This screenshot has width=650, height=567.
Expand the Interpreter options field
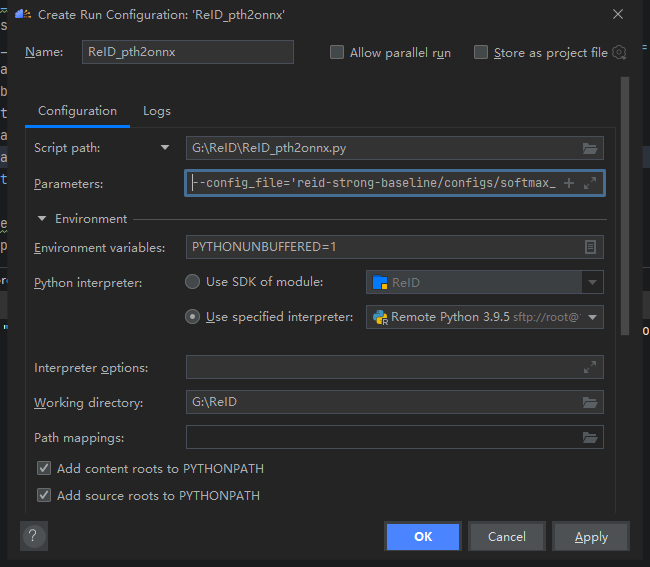pyautogui.click(x=591, y=368)
